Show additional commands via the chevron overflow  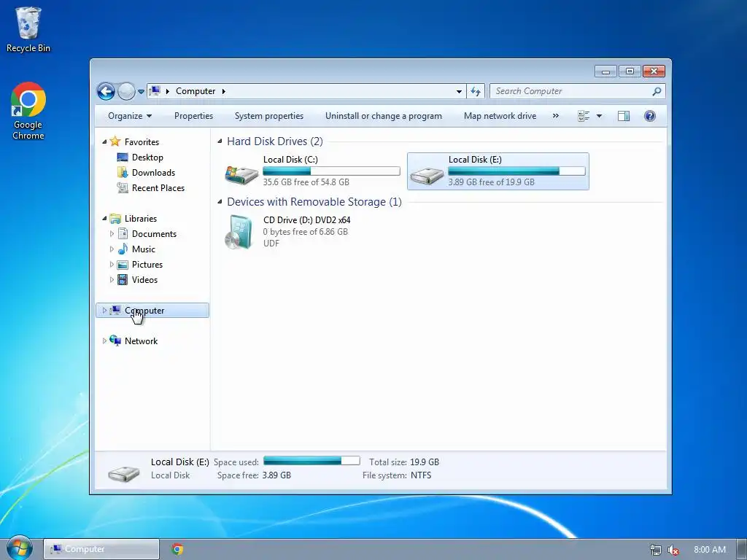tap(555, 116)
